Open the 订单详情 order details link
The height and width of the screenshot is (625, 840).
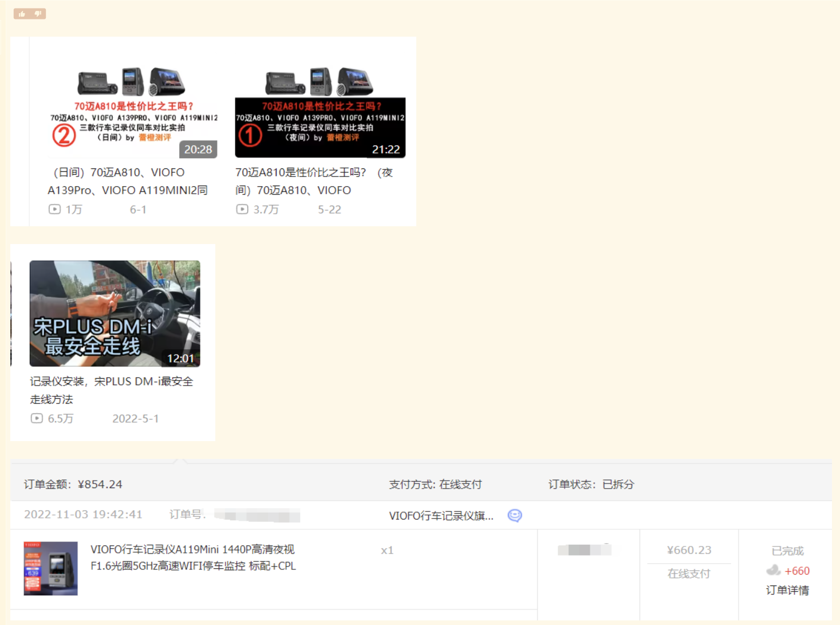787,590
